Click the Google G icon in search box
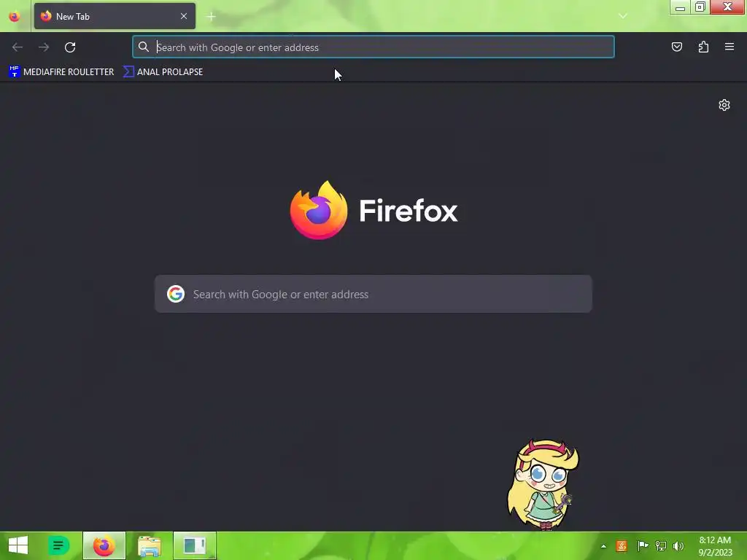The width and height of the screenshot is (747, 560). point(176,295)
